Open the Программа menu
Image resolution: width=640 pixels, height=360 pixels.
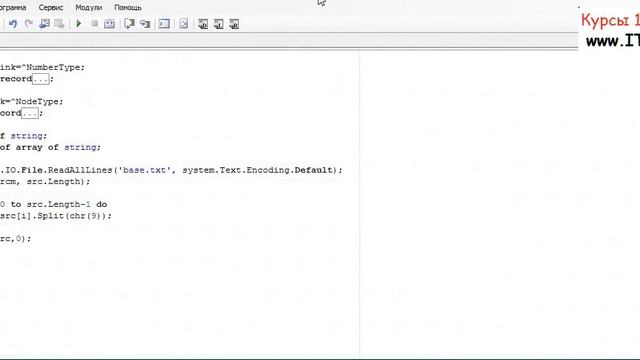pos(13,7)
